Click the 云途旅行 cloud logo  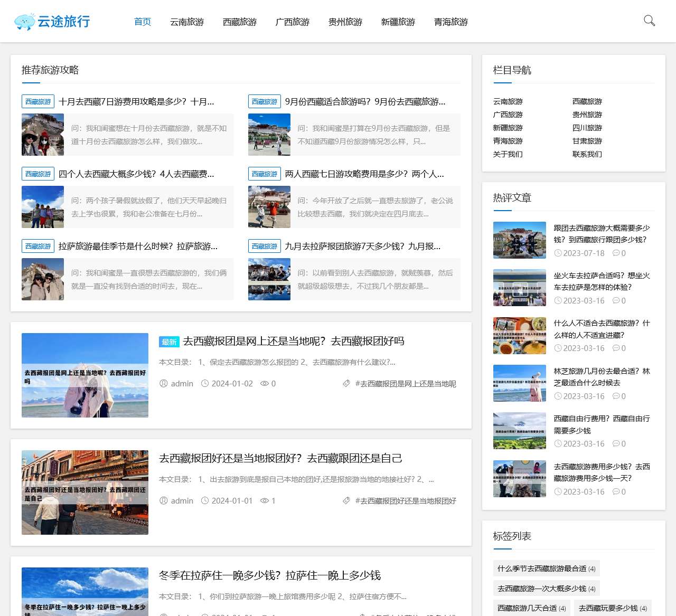click(x=52, y=22)
